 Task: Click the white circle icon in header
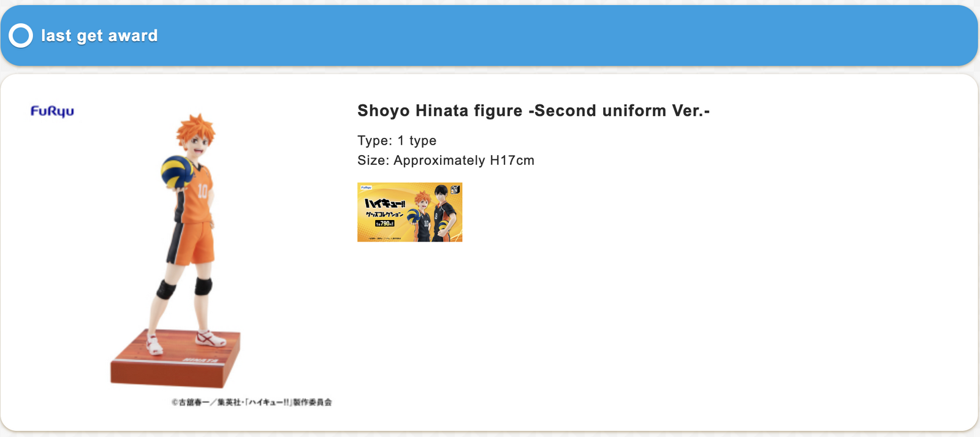(21, 36)
